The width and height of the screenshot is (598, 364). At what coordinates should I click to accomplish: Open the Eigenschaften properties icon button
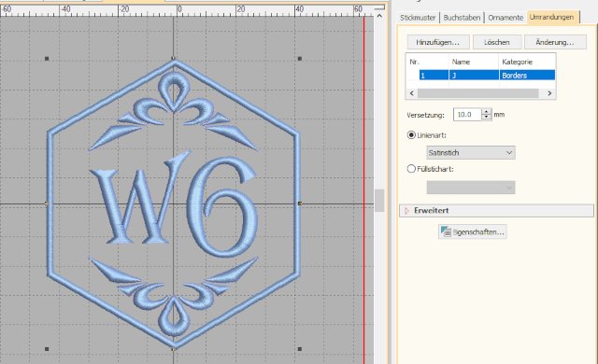[473, 231]
